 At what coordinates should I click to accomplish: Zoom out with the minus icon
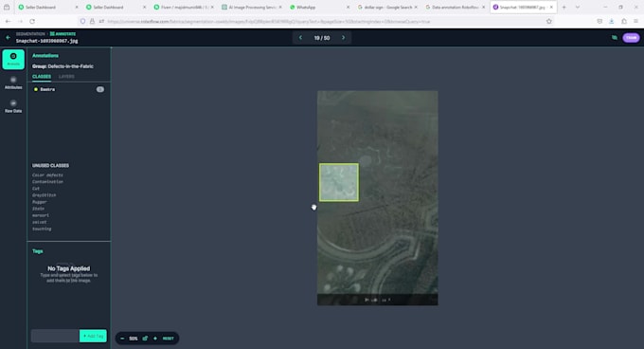pos(122,339)
